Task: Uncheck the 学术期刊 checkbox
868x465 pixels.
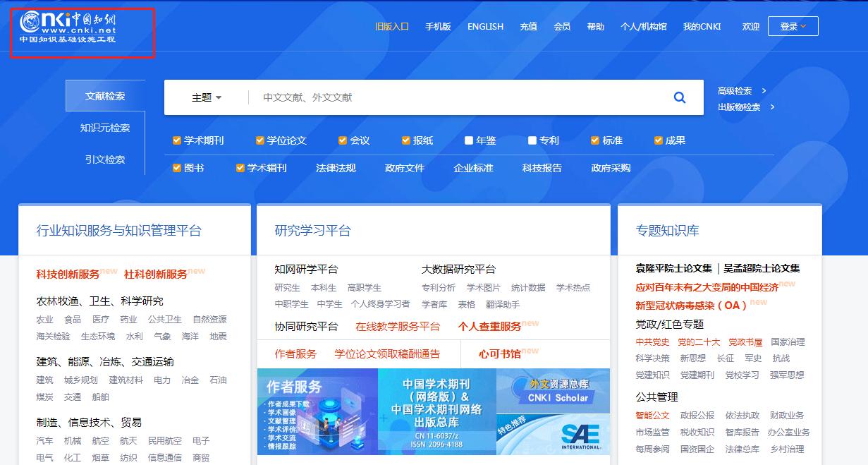Action: coord(176,140)
